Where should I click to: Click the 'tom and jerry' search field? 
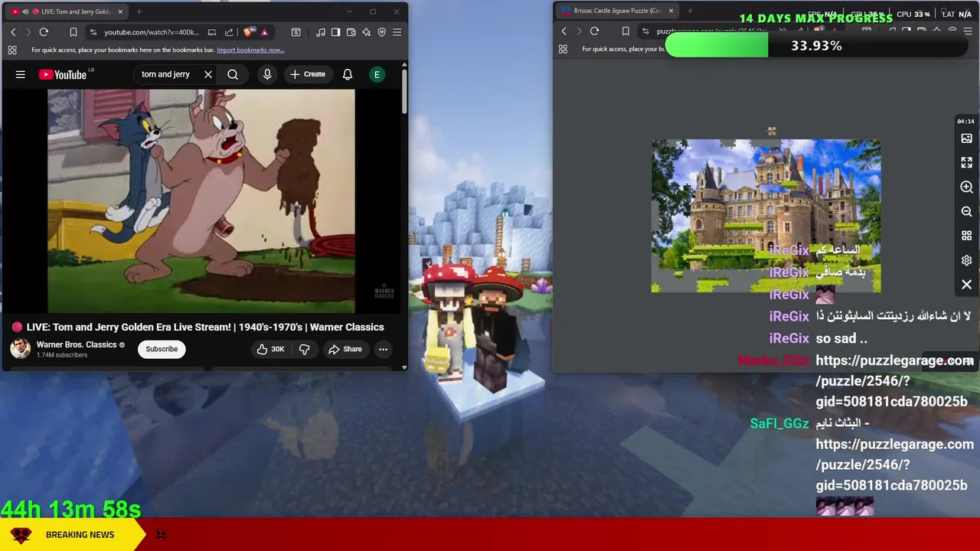tap(168, 74)
